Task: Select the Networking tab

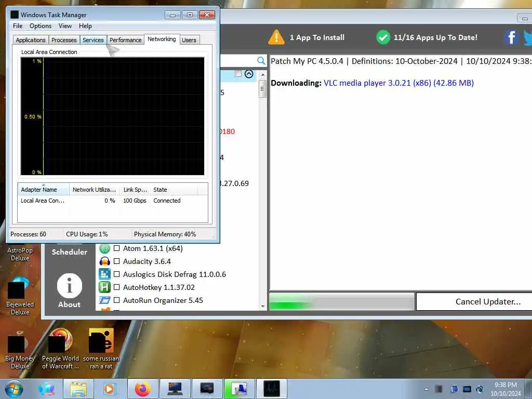Action: point(162,39)
